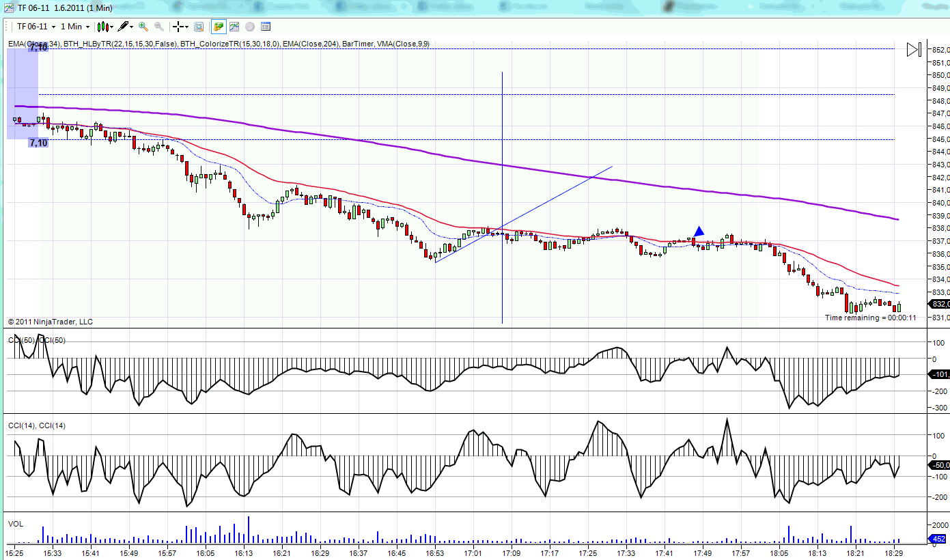Viewport: 950px width, 560px height.
Task: Open the data box table icon
Action: click(x=266, y=27)
